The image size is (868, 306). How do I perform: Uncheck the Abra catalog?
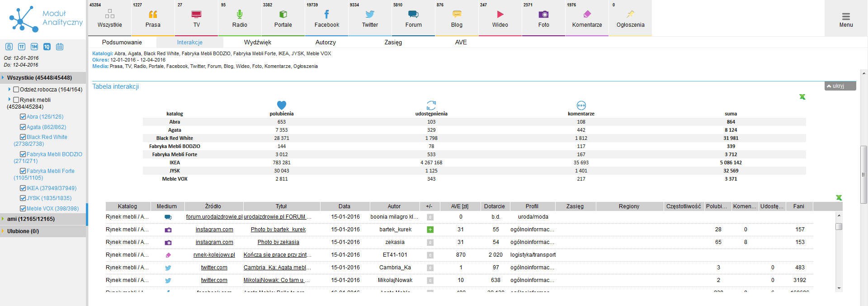[23, 117]
